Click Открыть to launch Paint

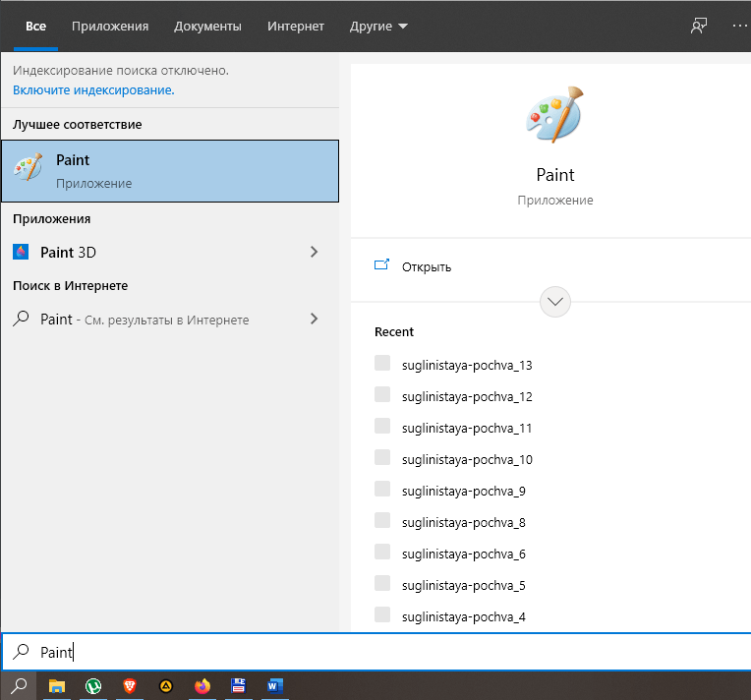click(x=427, y=267)
